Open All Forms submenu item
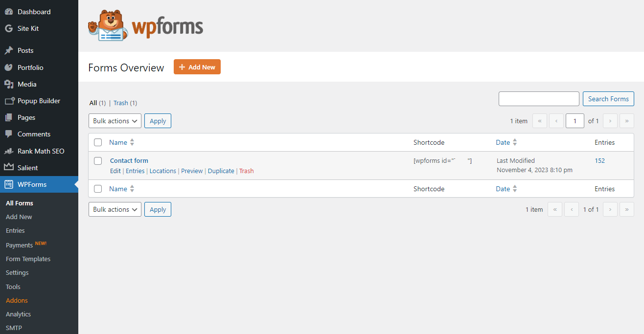This screenshot has width=644, height=334. (20, 203)
